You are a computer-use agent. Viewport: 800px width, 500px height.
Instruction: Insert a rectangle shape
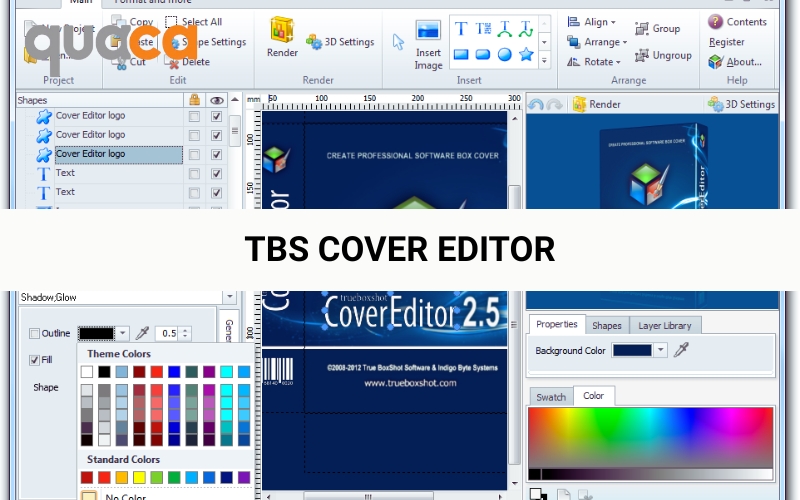[x=461, y=54]
